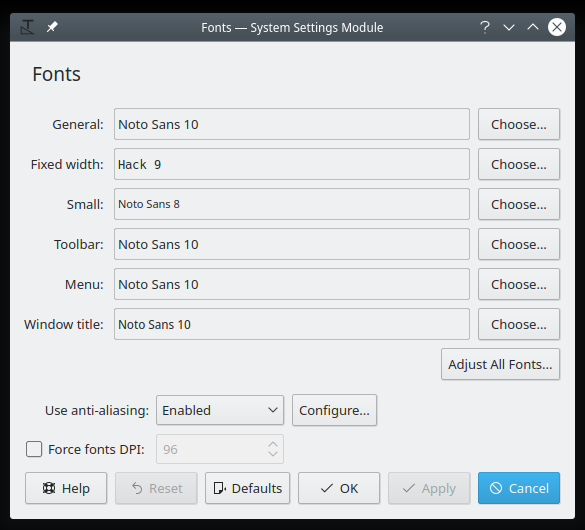This screenshot has width=585, height=530.
Task: Click the 'Small:' label
Action: tap(85, 204)
